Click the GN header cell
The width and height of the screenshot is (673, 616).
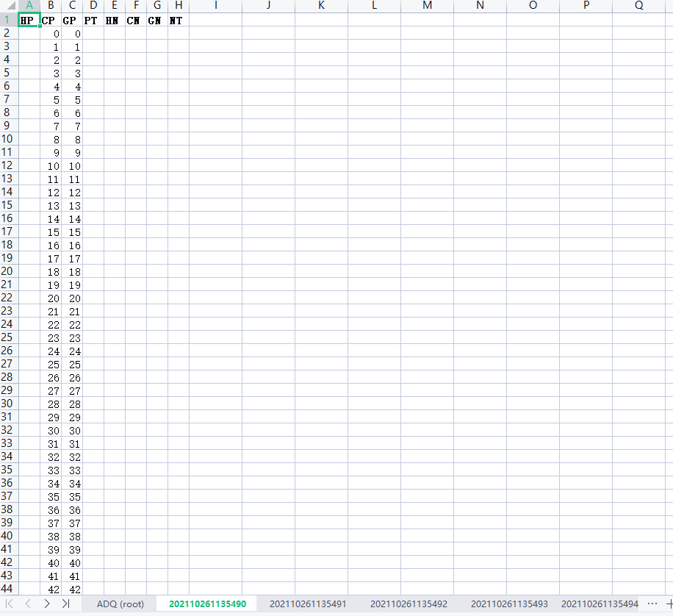(x=157, y=20)
